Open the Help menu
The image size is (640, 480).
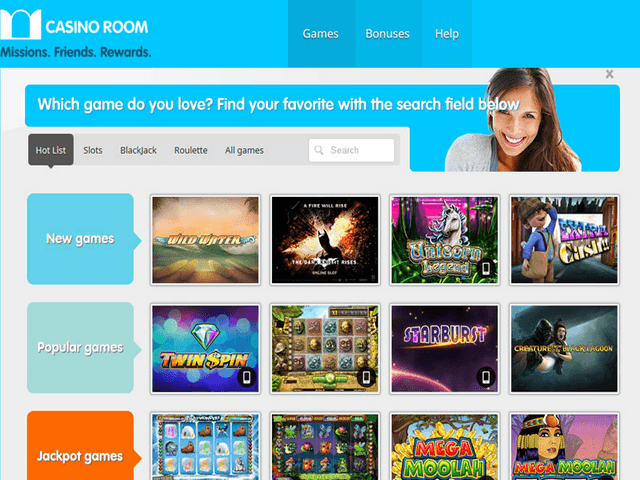(447, 34)
